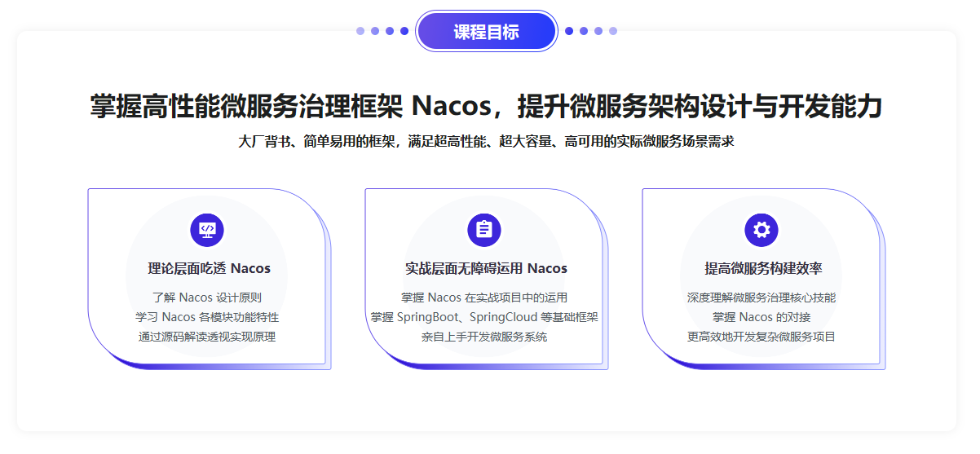Select the card title 实战层面无障碍运用 Nacos
Image resolution: width=980 pixels, height=454 pixels.
pyautogui.click(x=486, y=268)
